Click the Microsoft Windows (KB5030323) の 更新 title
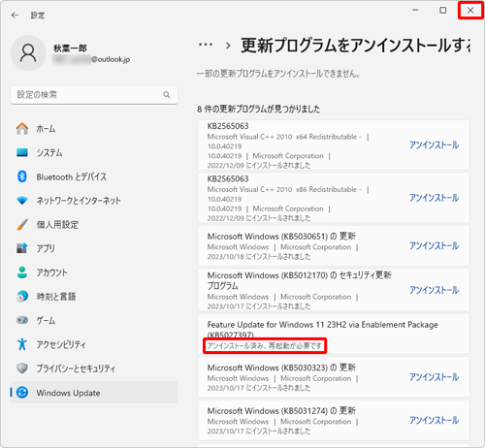The width and height of the screenshot is (485, 448). click(281, 368)
